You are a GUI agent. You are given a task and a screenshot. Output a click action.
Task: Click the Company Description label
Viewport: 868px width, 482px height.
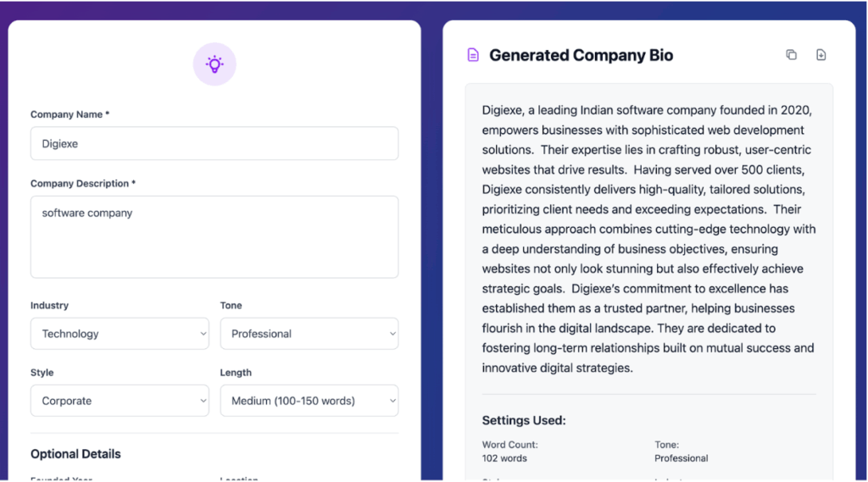[83, 183]
